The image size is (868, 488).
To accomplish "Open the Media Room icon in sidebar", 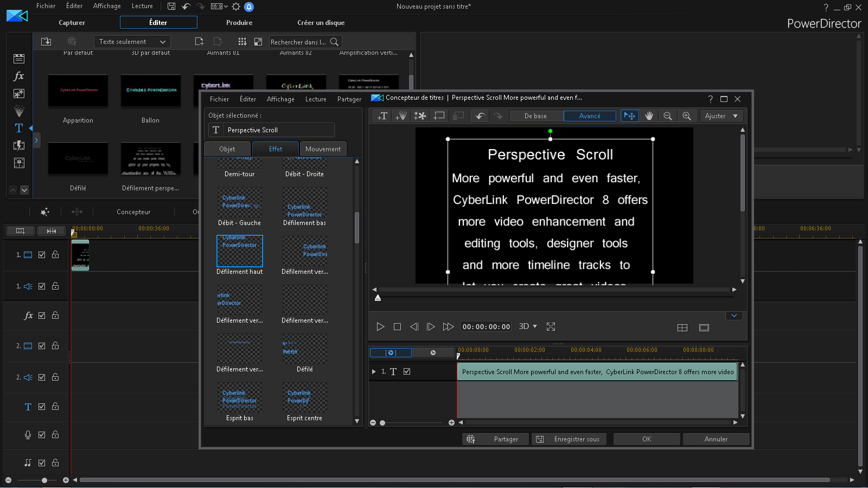I will 19,59.
